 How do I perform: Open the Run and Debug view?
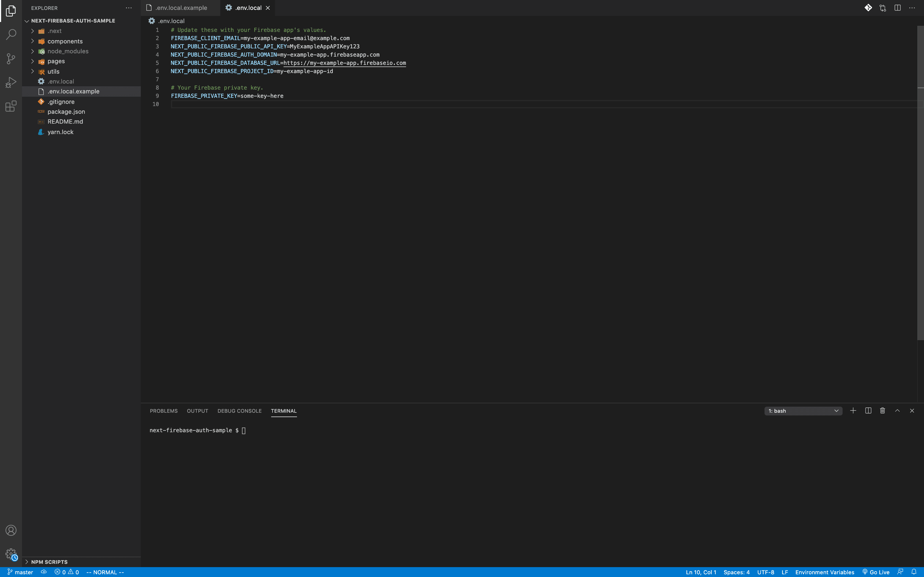tap(11, 82)
